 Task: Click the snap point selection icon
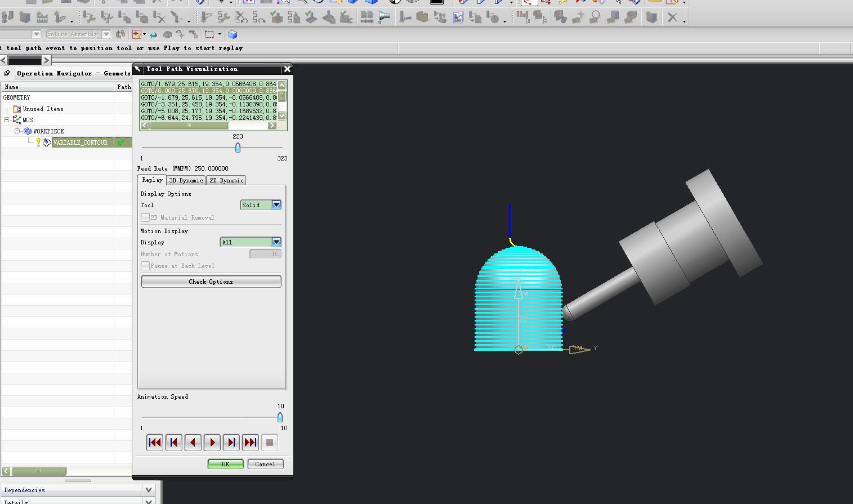coord(136,34)
